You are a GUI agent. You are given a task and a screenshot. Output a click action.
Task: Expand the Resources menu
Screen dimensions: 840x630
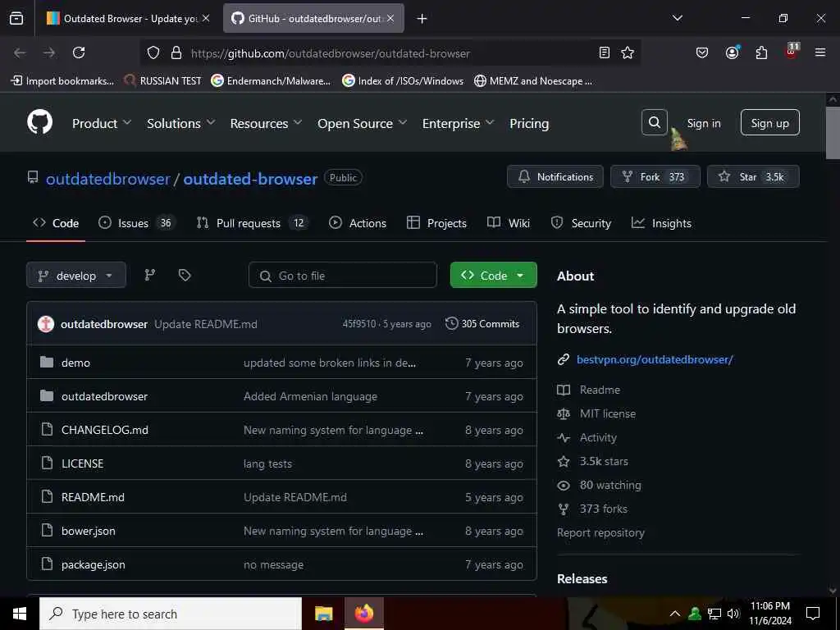266,123
